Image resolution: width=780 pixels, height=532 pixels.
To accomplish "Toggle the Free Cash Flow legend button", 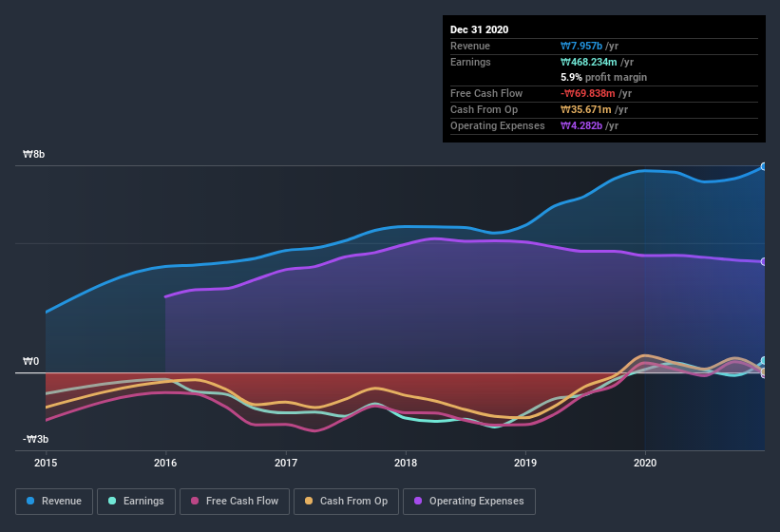I will pyautogui.click(x=235, y=502).
